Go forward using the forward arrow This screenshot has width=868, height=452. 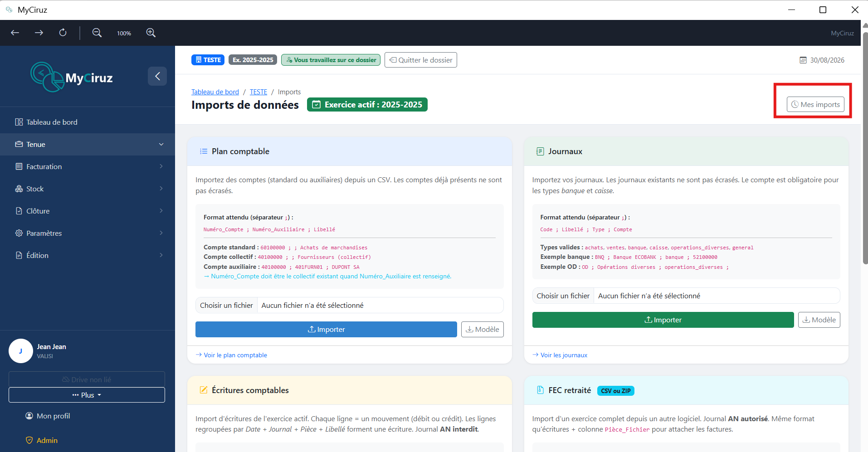pyautogui.click(x=39, y=33)
